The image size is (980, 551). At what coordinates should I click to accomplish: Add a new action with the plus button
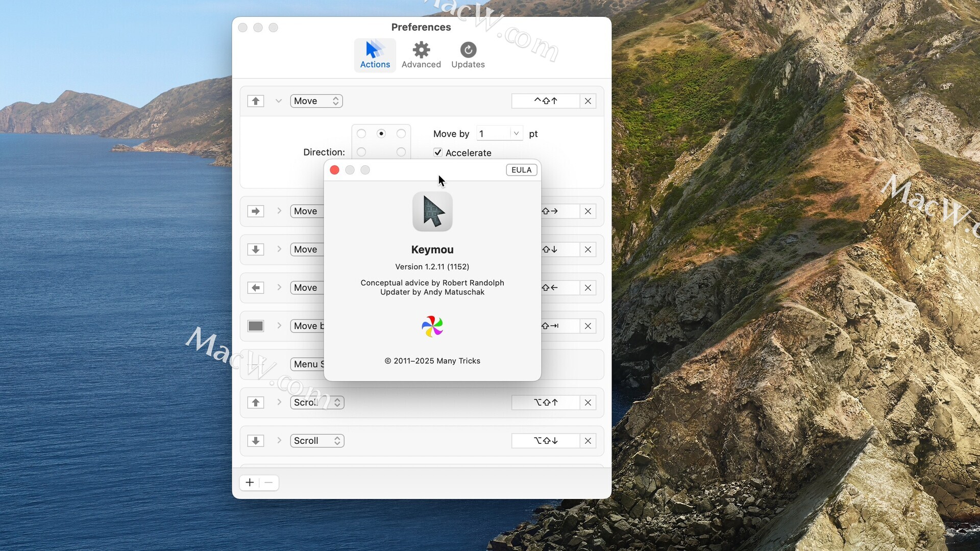pyautogui.click(x=250, y=483)
